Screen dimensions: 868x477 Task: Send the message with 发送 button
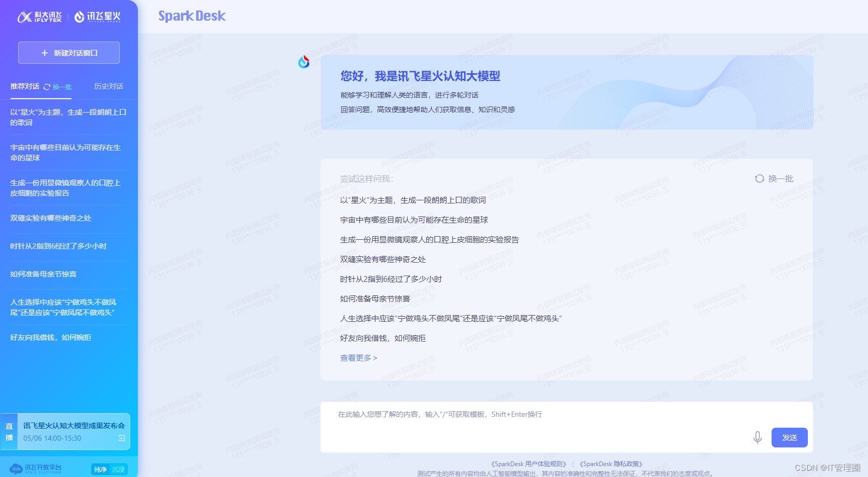[x=790, y=438]
